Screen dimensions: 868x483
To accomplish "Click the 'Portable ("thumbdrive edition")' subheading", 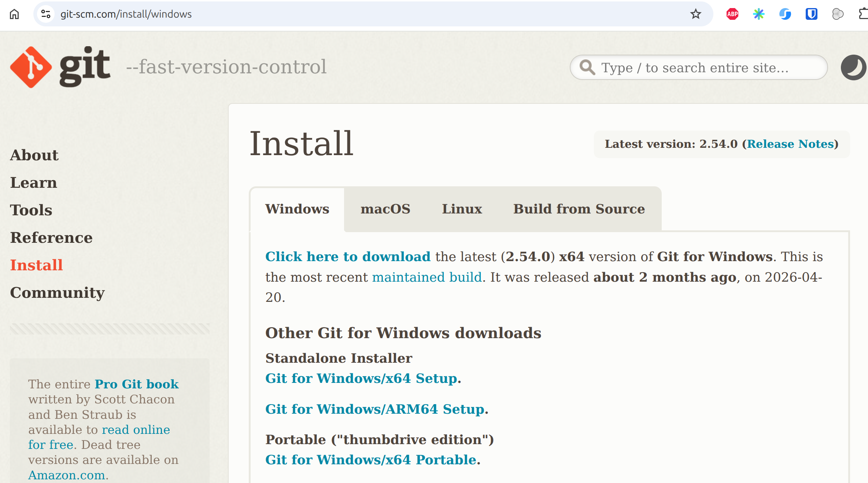I will pyautogui.click(x=380, y=440).
